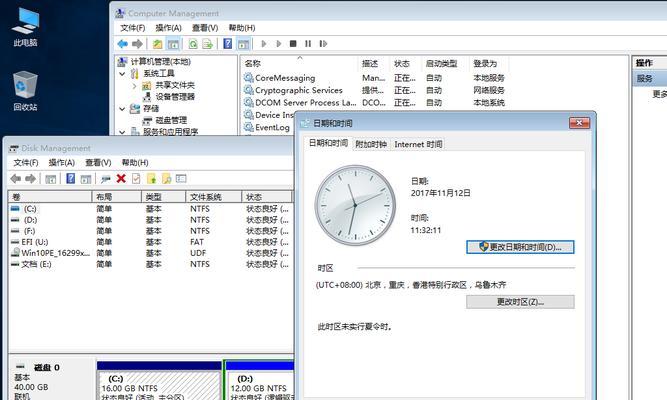This screenshot has width=667, height=400.
Task: Click Back arrow in Disk Management toolbar
Action: (x=16, y=179)
